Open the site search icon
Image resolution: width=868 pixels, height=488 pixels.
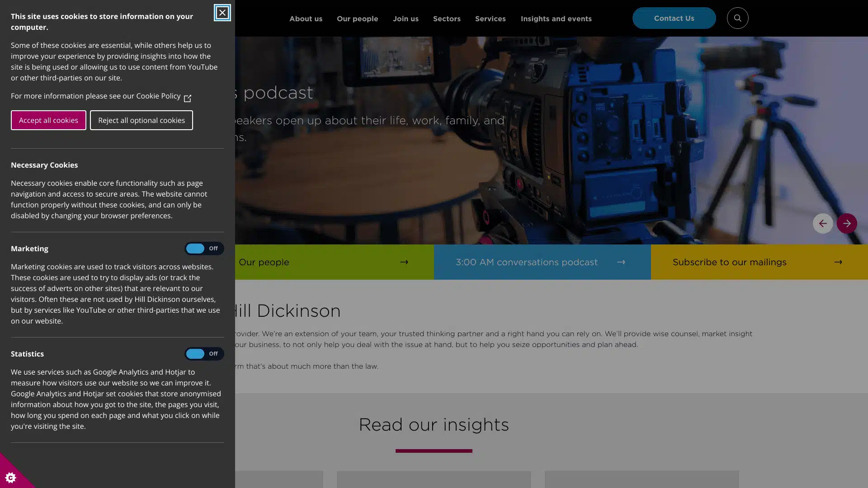click(x=737, y=18)
